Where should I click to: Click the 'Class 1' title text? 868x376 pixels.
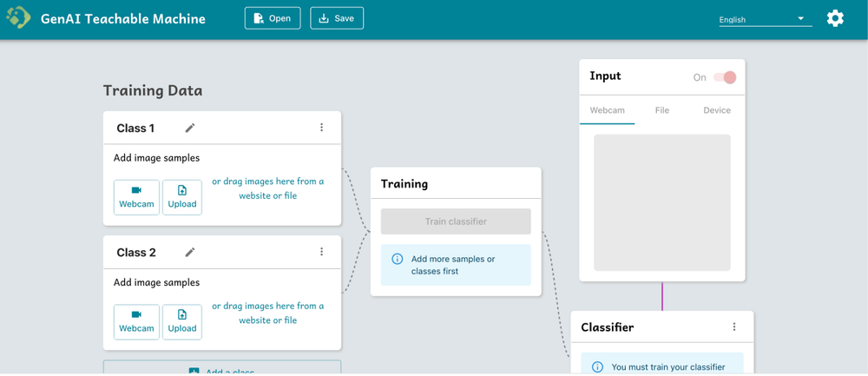tap(135, 129)
